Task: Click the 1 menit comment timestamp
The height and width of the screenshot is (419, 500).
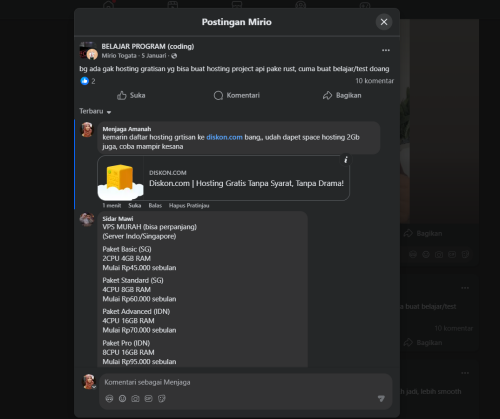Action: tap(112, 206)
